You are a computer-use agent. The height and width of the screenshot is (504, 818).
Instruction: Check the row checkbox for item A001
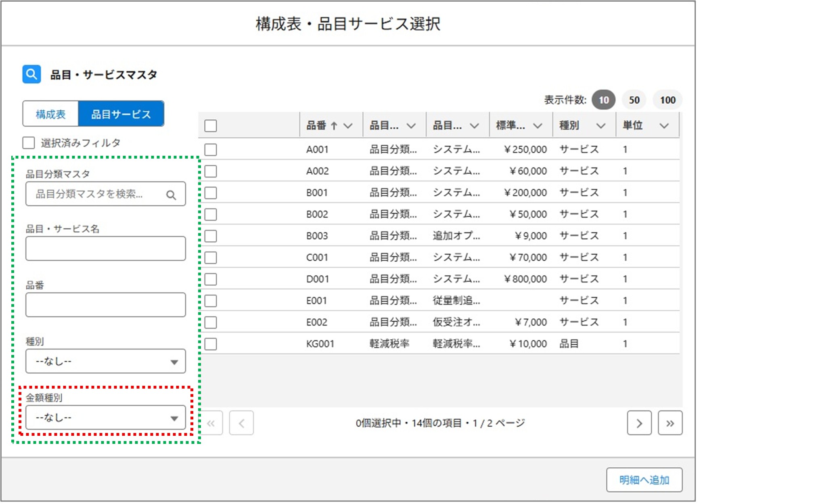pyautogui.click(x=211, y=149)
